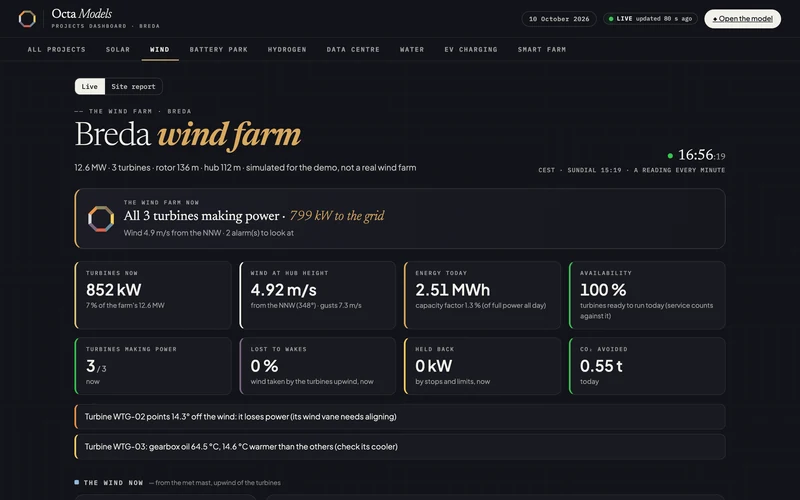Open the Water tab

[412, 49]
